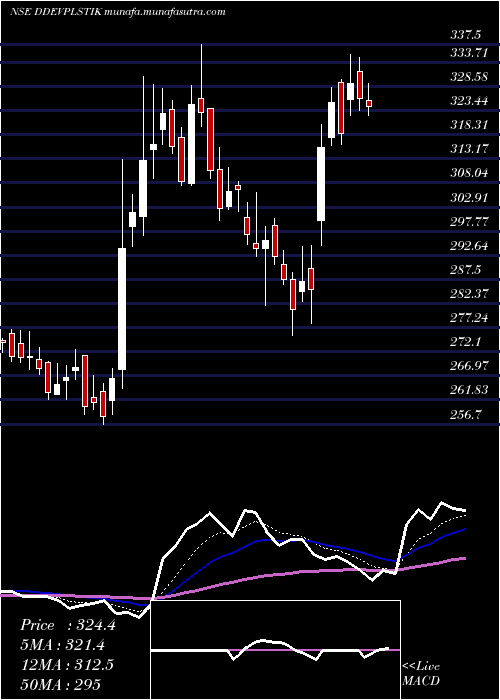The width and height of the screenshot is (500, 700).
Task: Click the 292.64 price axis label
Action: pyautogui.click(x=469, y=246)
